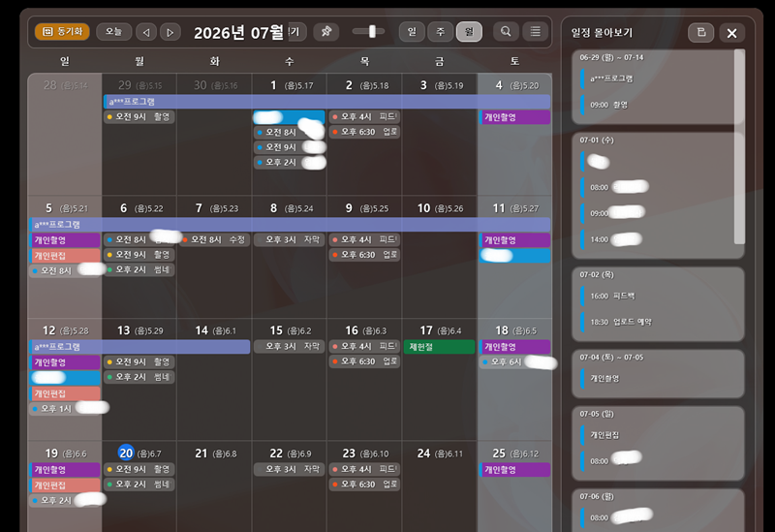Go to next month arrow
775x532 pixels.
point(170,32)
